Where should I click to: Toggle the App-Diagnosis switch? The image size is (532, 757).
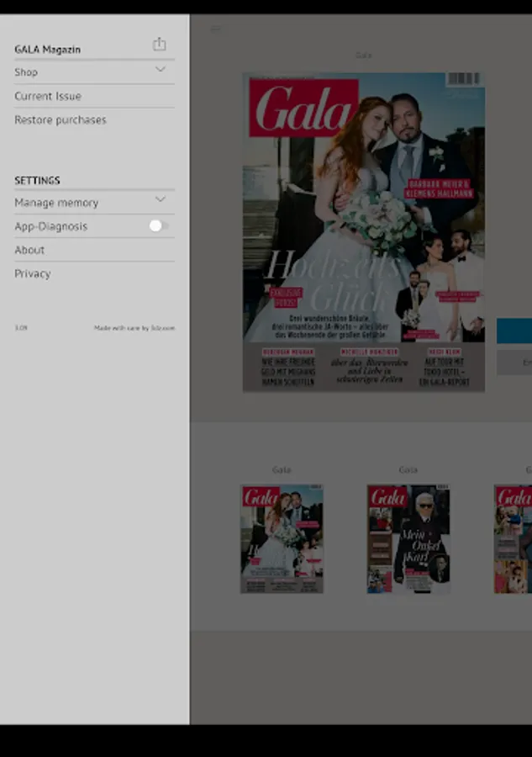click(x=159, y=226)
